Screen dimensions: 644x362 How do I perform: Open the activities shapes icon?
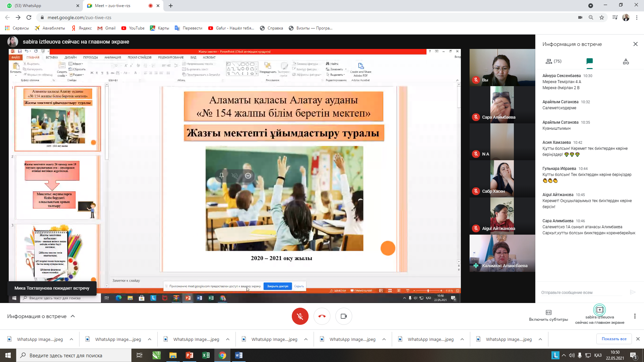[x=626, y=61]
